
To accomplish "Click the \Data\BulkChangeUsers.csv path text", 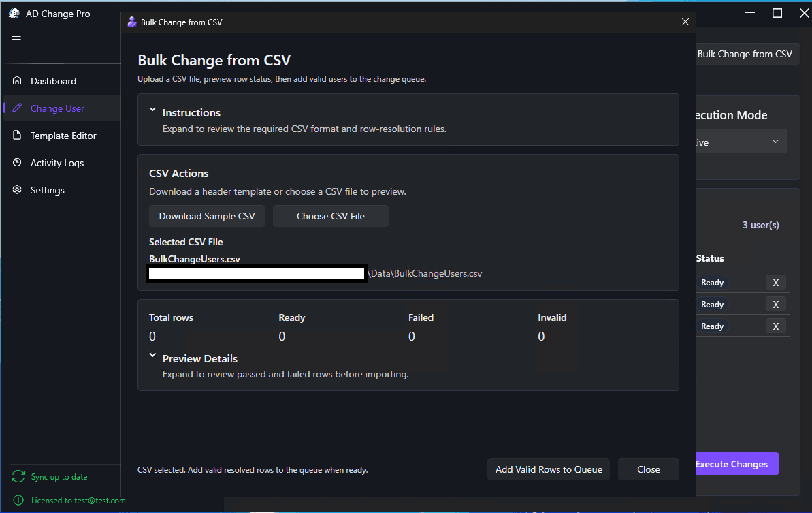I will click(425, 274).
